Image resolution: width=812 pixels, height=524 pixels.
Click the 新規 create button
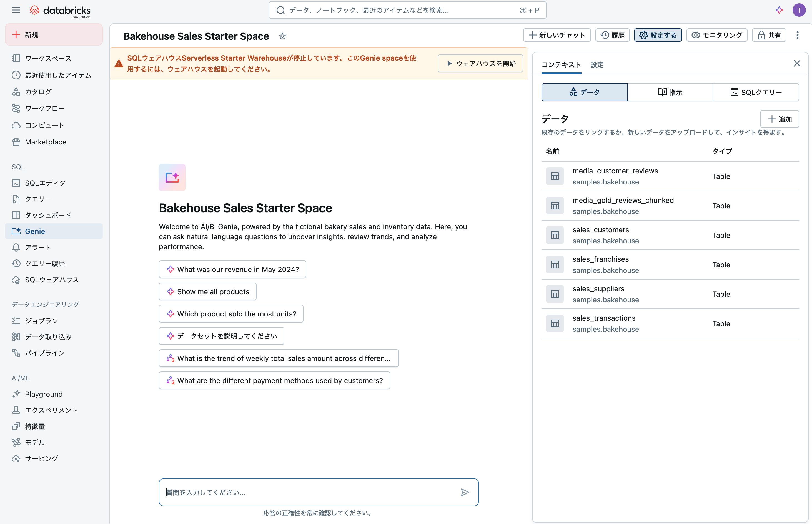tap(54, 35)
